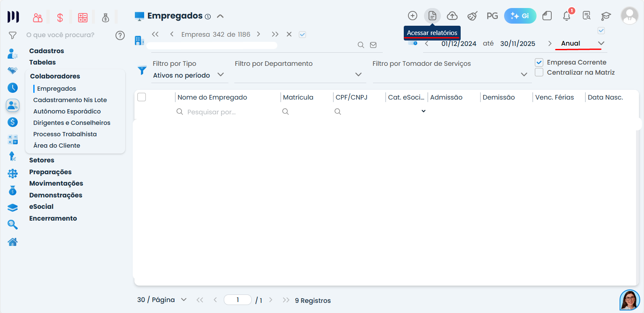Enable the Centralizar na Matriz checkbox
The height and width of the screenshot is (313, 644).
(539, 73)
